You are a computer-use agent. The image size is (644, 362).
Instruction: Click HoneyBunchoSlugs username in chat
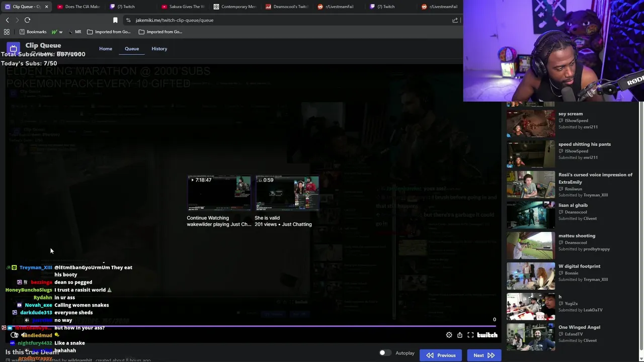pyautogui.click(x=29, y=290)
